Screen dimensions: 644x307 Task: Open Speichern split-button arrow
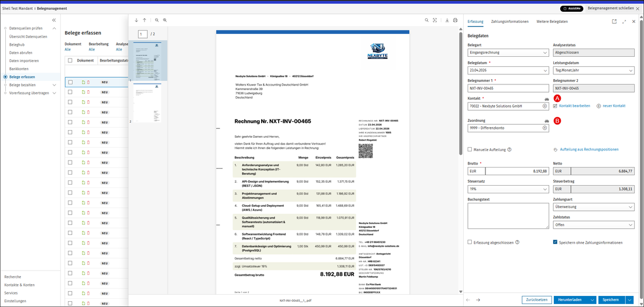click(629, 300)
